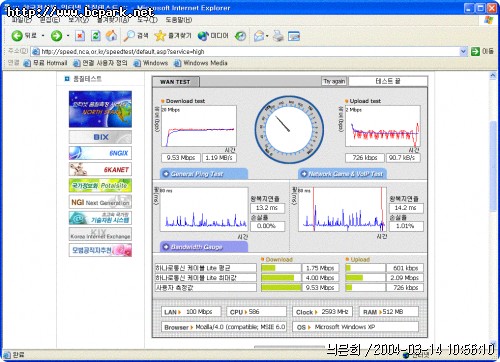The height and width of the screenshot is (362, 500).
Task: Open the Favorites menu in menu bar
Action: pos(113,20)
